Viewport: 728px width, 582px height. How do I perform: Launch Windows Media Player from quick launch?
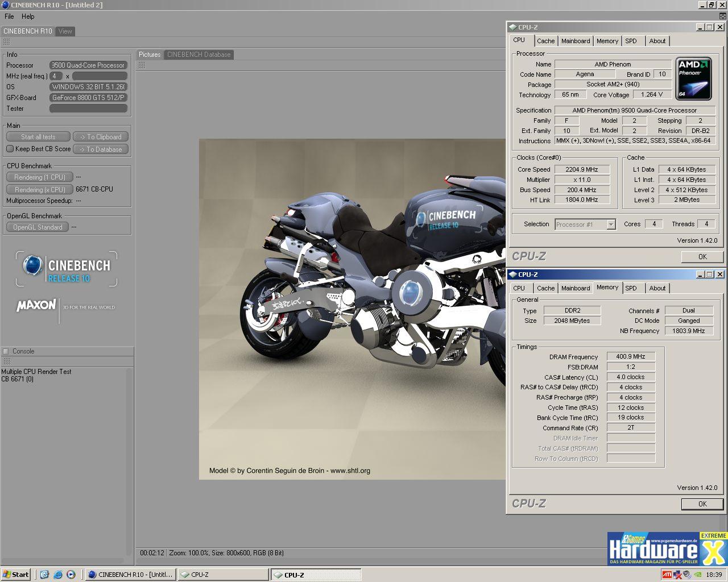pyautogui.click(x=71, y=575)
